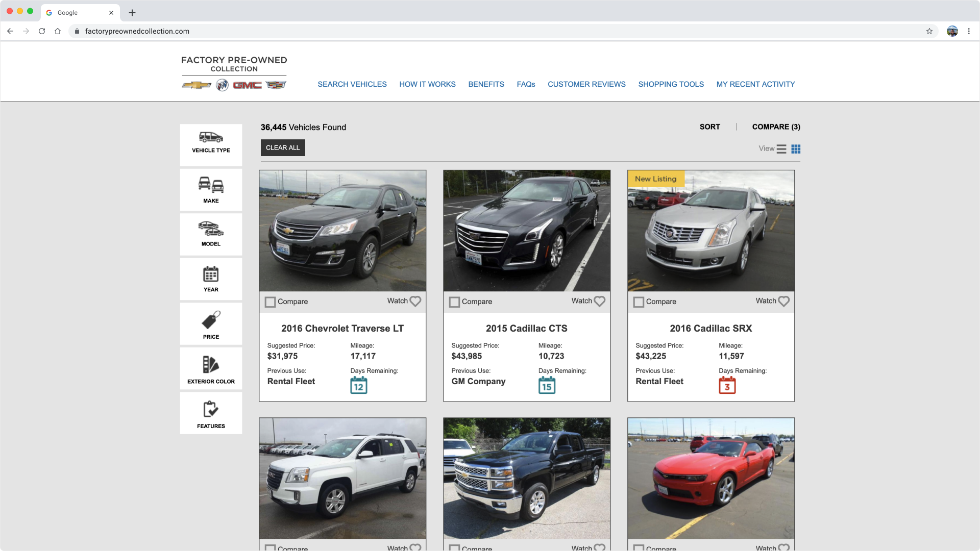Go to SEARCH VEHICLES menu item

click(352, 84)
